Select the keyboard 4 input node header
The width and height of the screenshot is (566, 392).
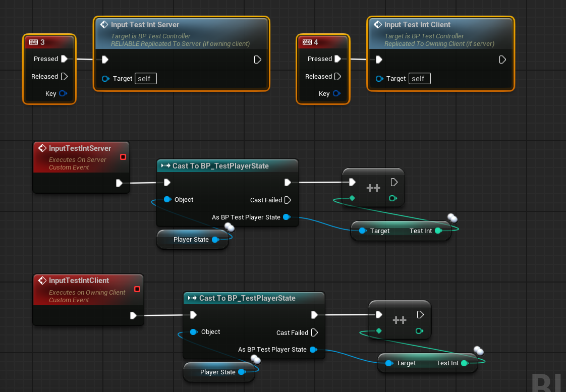[323, 42]
